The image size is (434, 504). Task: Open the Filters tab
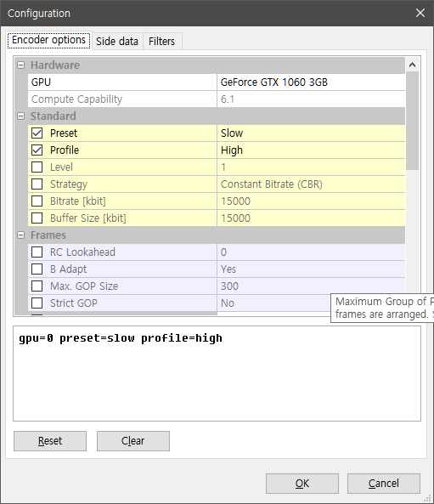pyautogui.click(x=162, y=42)
